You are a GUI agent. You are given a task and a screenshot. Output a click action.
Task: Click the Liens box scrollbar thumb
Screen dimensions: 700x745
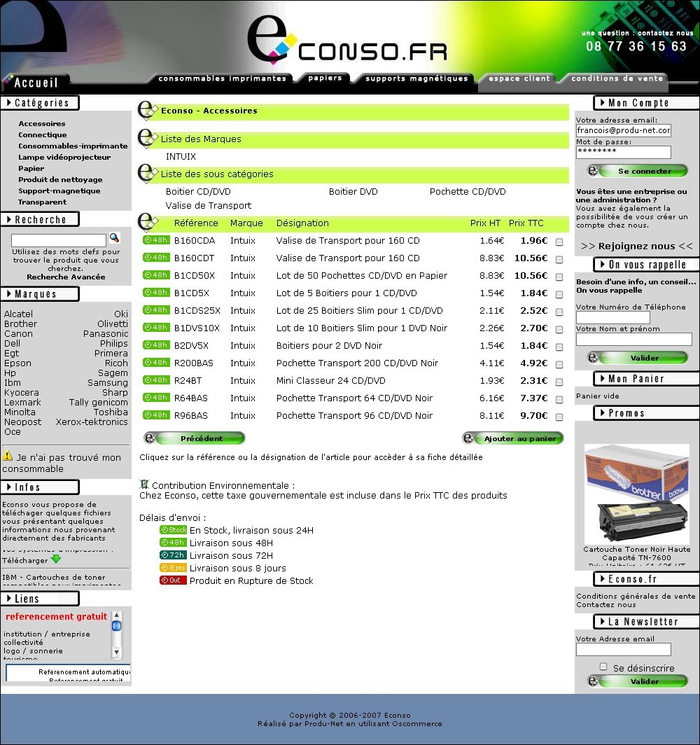[116, 626]
